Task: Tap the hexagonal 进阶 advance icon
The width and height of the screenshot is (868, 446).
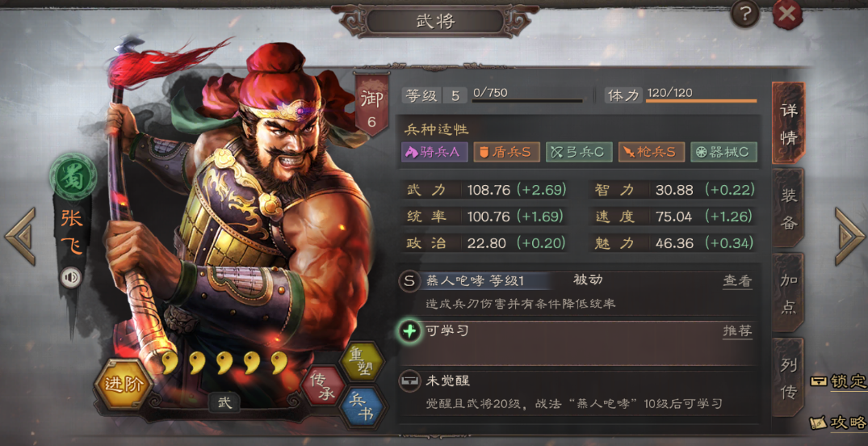Action: point(123,385)
